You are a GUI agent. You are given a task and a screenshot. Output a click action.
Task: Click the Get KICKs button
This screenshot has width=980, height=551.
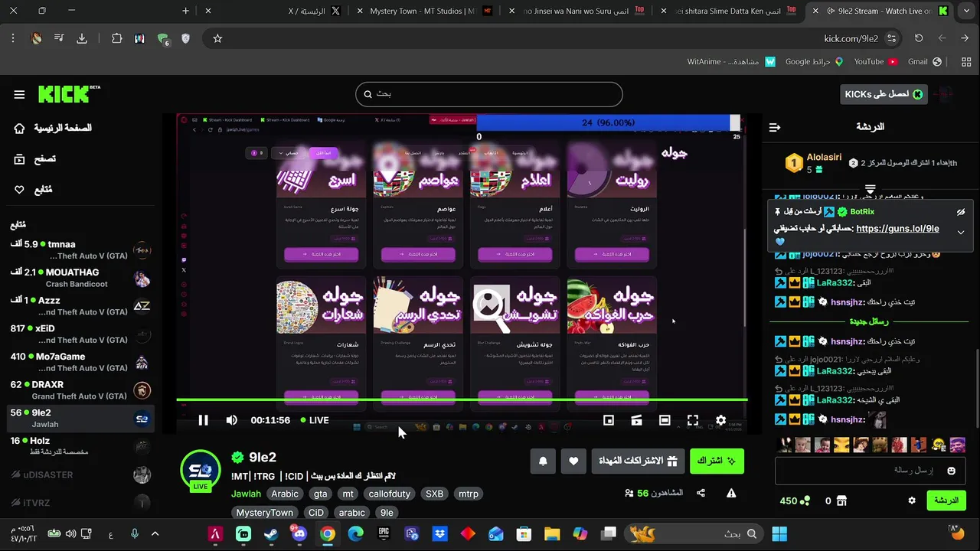click(884, 94)
